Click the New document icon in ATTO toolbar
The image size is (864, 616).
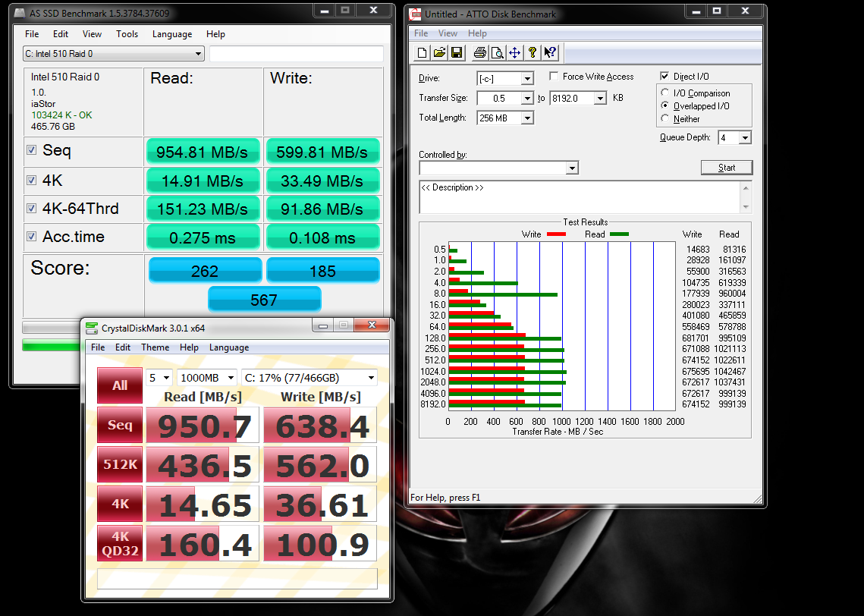pyautogui.click(x=422, y=52)
